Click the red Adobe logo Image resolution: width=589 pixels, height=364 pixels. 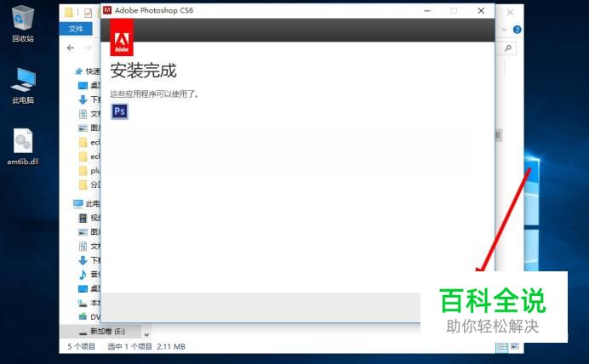(x=122, y=37)
